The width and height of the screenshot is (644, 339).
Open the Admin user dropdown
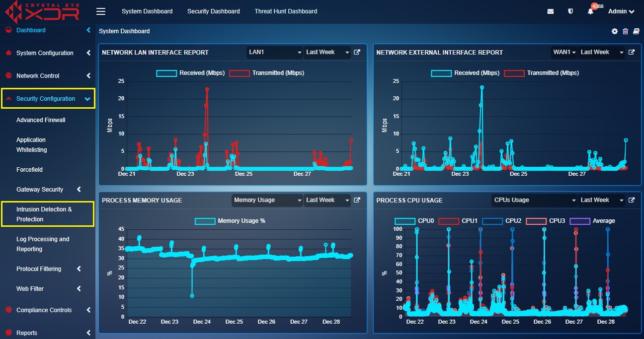coord(621,11)
